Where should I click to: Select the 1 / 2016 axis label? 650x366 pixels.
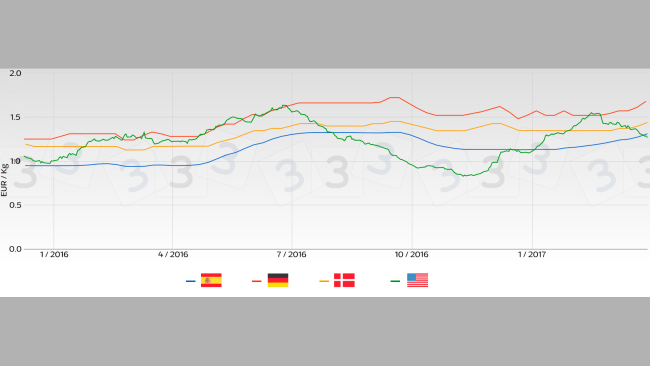pyautogui.click(x=54, y=255)
